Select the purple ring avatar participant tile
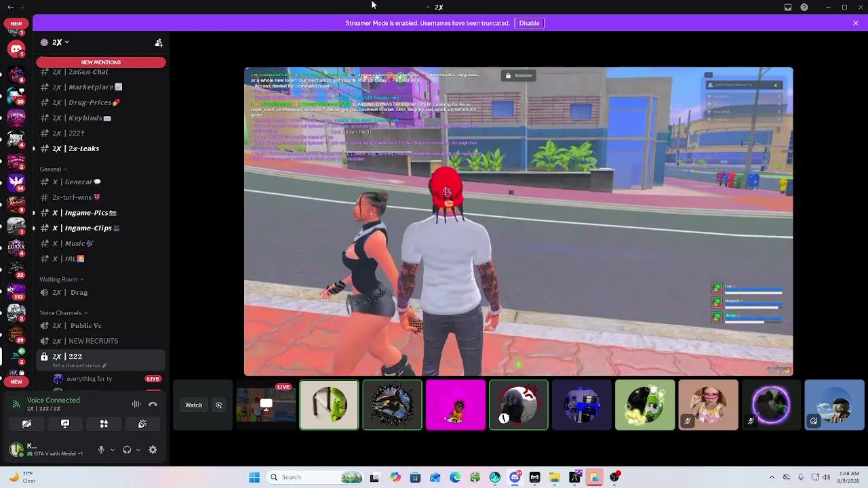The image size is (868, 488). (771, 405)
